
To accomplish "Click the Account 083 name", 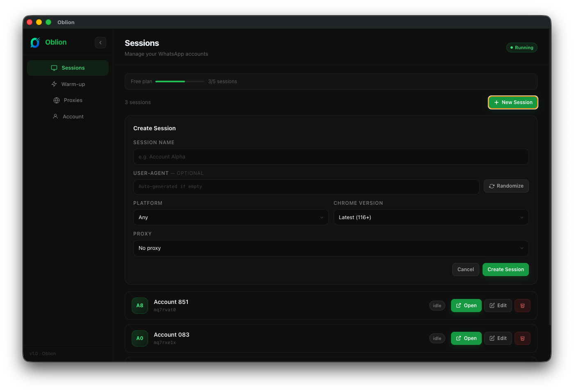I will pos(171,335).
